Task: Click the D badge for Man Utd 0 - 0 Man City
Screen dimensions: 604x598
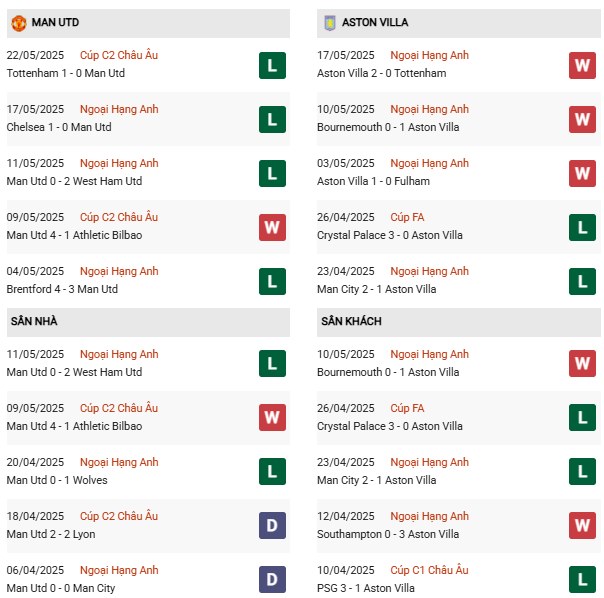Action: coord(271,579)
